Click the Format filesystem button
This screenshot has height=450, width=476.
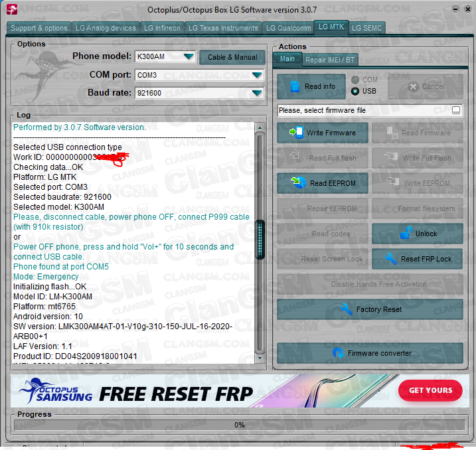pos(418,208)
